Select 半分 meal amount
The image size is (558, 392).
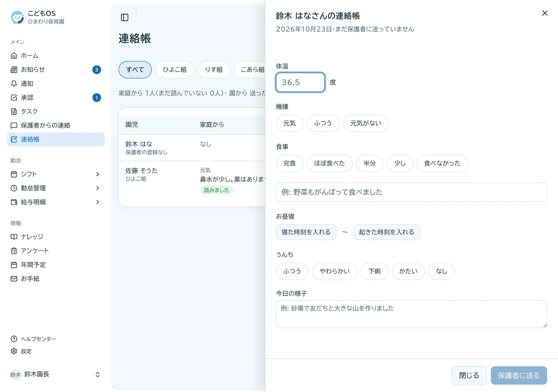click(x=369, y=163)
